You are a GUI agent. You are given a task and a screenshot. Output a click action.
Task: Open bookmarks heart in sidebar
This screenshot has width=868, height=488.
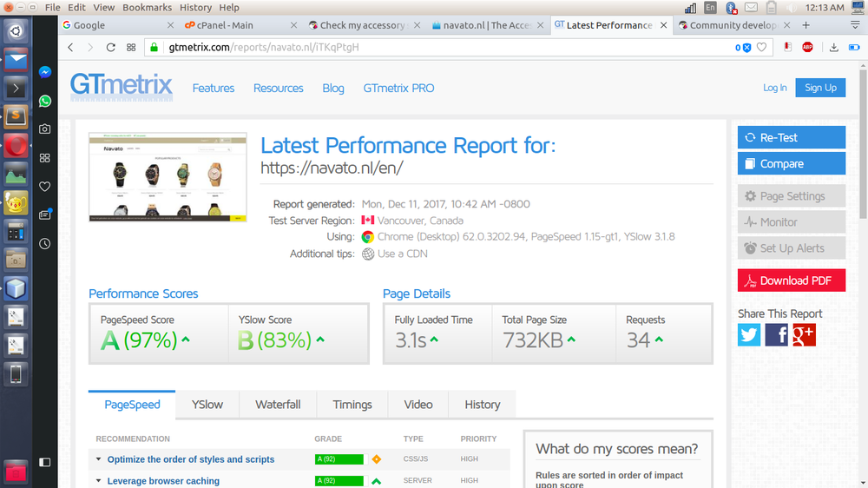45,187
